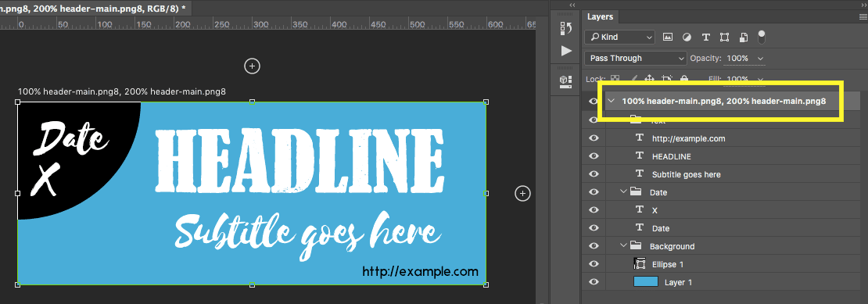Toggle visibility of the Background group

(594, 246)
